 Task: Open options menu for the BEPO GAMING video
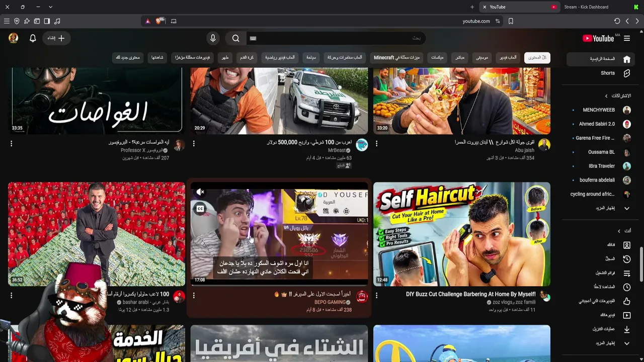194,296
